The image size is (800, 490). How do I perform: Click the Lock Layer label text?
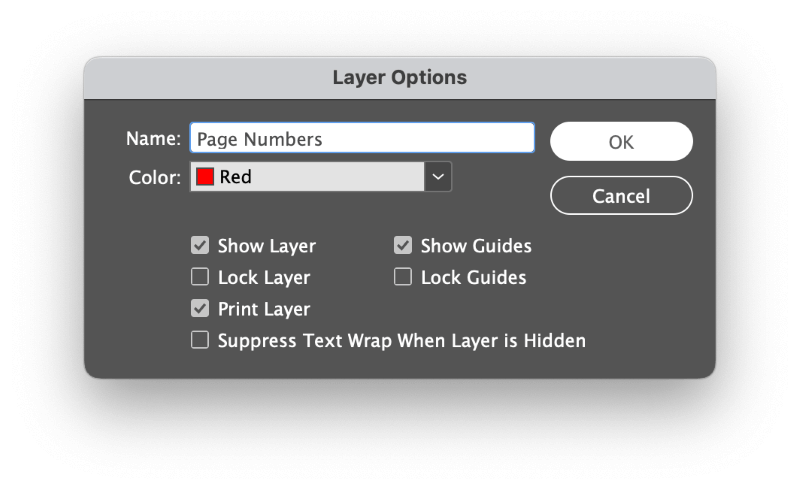264,278
